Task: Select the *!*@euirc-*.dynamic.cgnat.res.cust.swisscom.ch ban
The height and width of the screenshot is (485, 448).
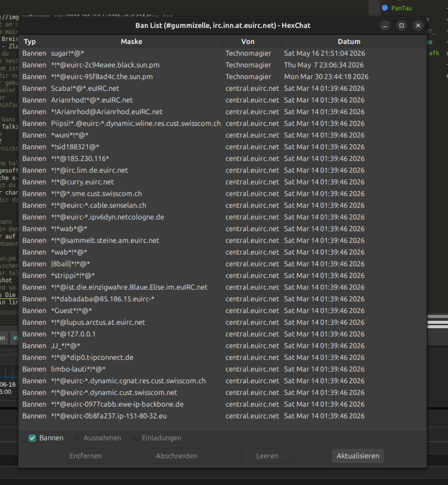Action: [x=128, y=380]
